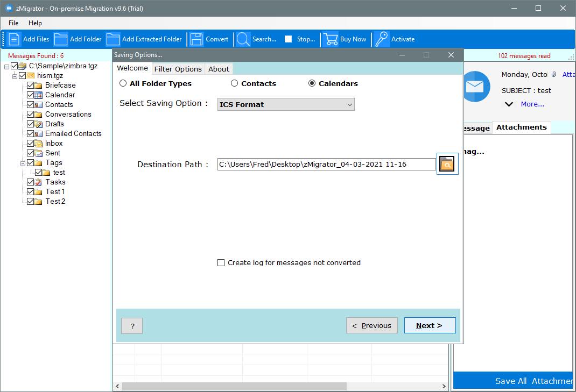Open the Select Saving Option dropdown
The height and width of the screenshot is (392, 576).
tap(286, 105)
